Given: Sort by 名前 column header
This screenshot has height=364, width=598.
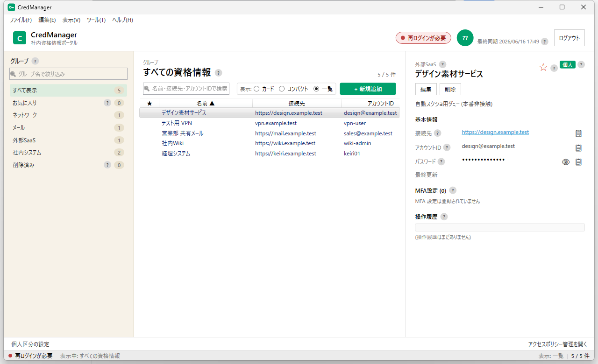Looking at the screenshot, I should tap(206, 103).
